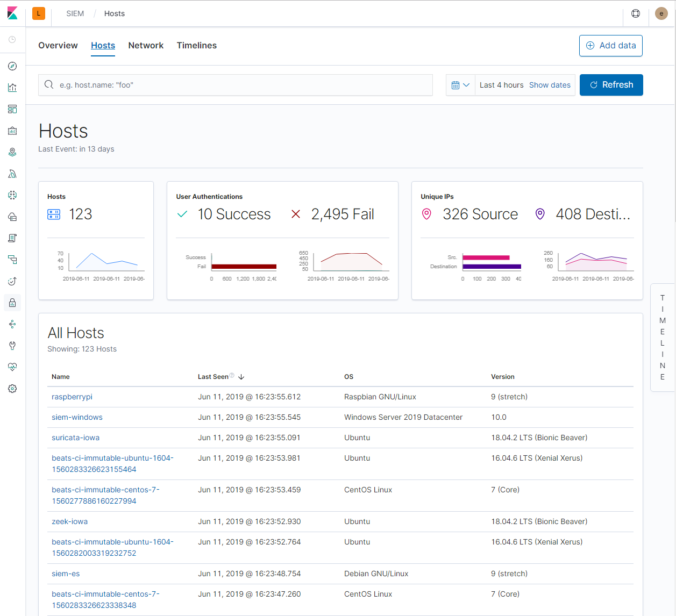The height and width of the screenshot is (616, 676).
Task: Open the Maps application icon
Action: [x=12, y=152]
